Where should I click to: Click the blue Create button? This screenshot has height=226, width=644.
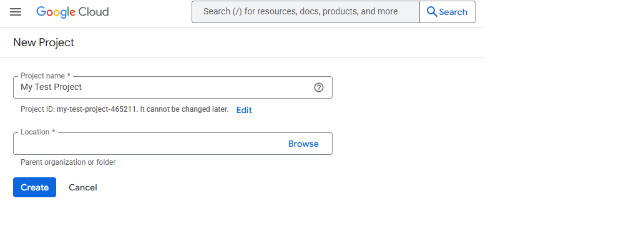(x=34, y=187)
